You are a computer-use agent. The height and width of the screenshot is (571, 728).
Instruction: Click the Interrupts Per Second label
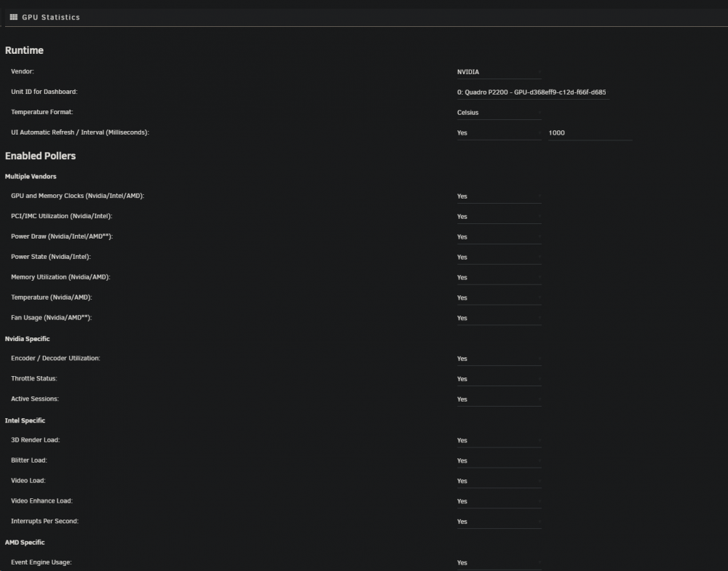pyautogui.click(x=44, y=522)
